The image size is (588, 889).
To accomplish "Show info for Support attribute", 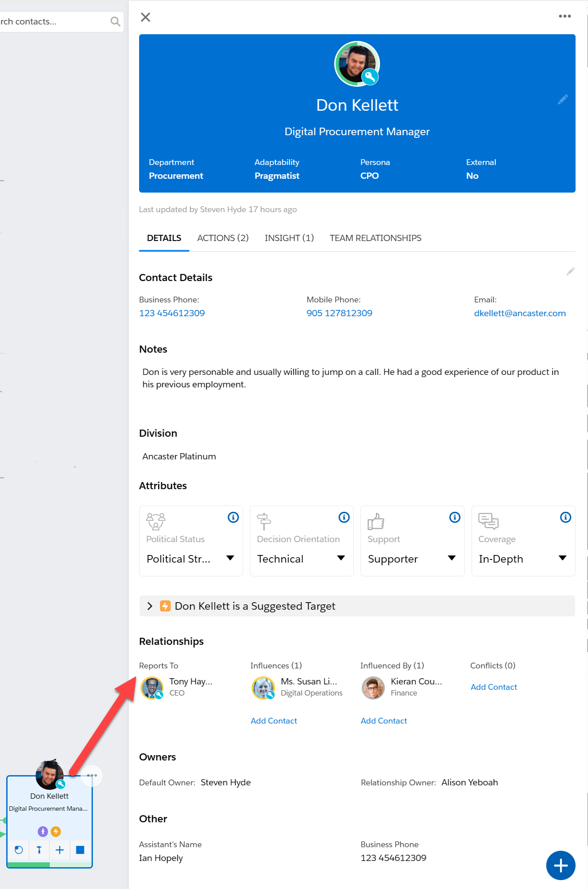I will [x=455, y=517].
